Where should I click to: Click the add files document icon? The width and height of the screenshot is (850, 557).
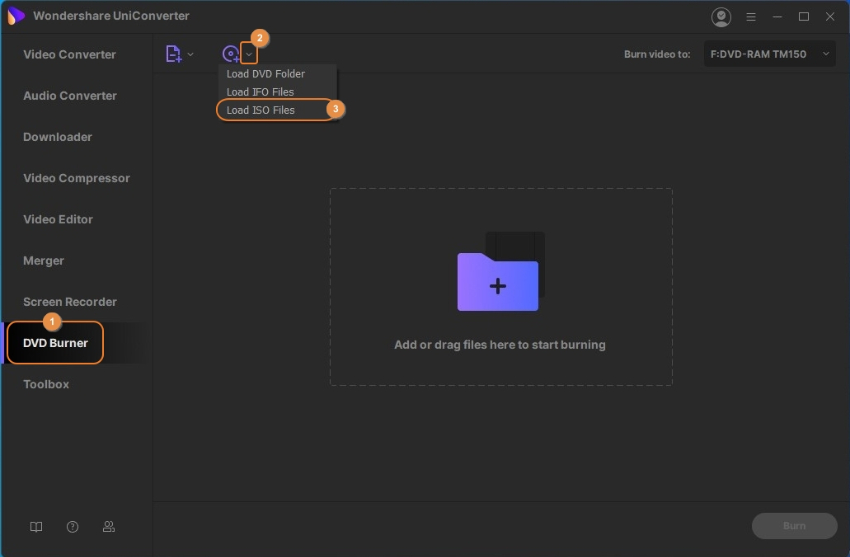(173, 54)
